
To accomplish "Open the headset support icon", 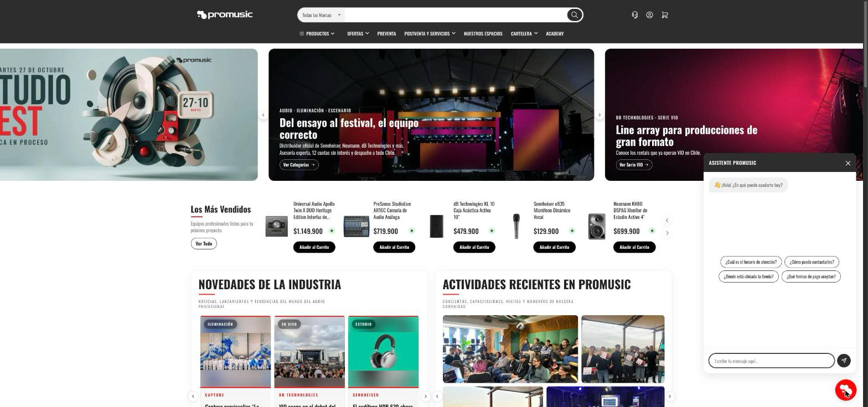I will [x=635, y=15].
